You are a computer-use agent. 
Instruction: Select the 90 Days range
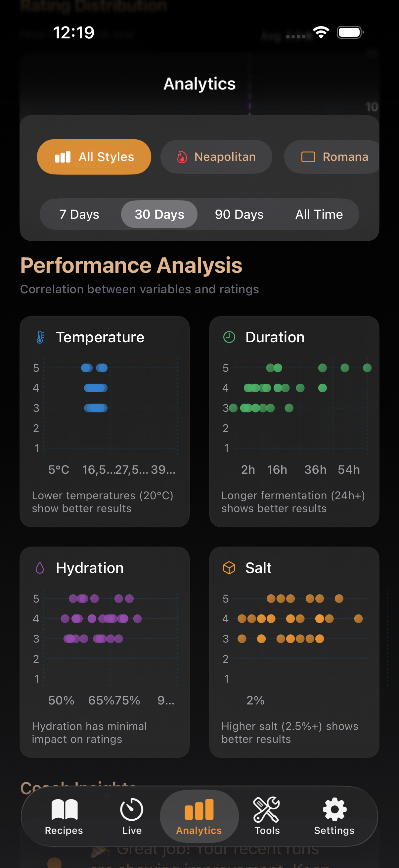tap(239, 214)
